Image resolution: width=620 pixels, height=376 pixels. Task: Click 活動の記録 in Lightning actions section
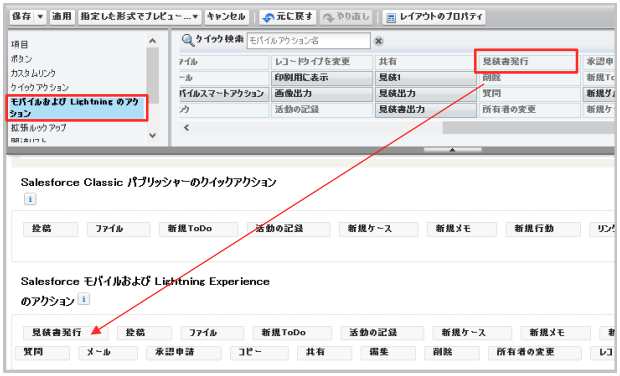pos(382,333)
